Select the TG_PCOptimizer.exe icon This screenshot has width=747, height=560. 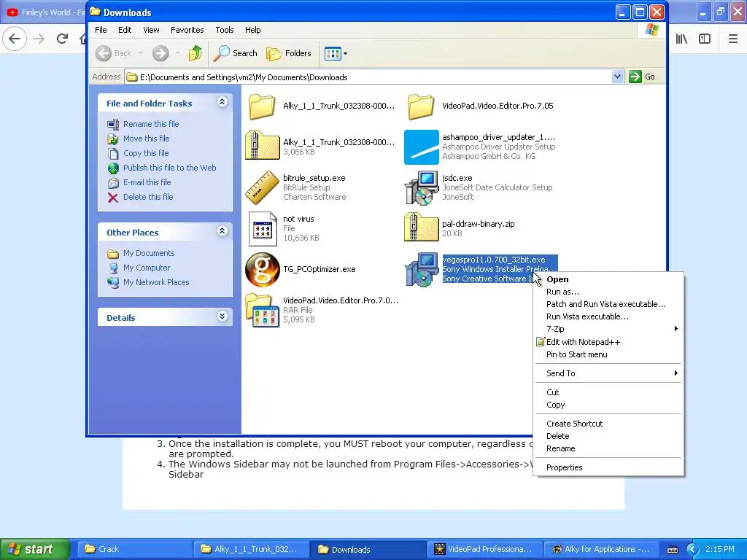coord(262,270)
